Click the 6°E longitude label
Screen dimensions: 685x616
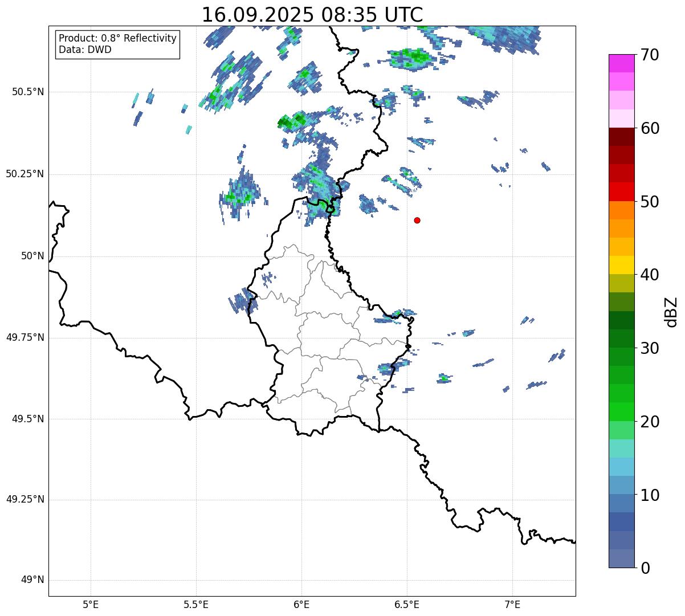301,604
